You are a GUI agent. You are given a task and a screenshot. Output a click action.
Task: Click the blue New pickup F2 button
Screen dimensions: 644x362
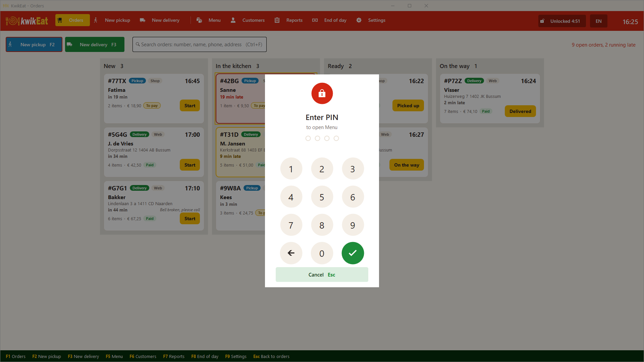pyautogui.click(x=34, y=45)
